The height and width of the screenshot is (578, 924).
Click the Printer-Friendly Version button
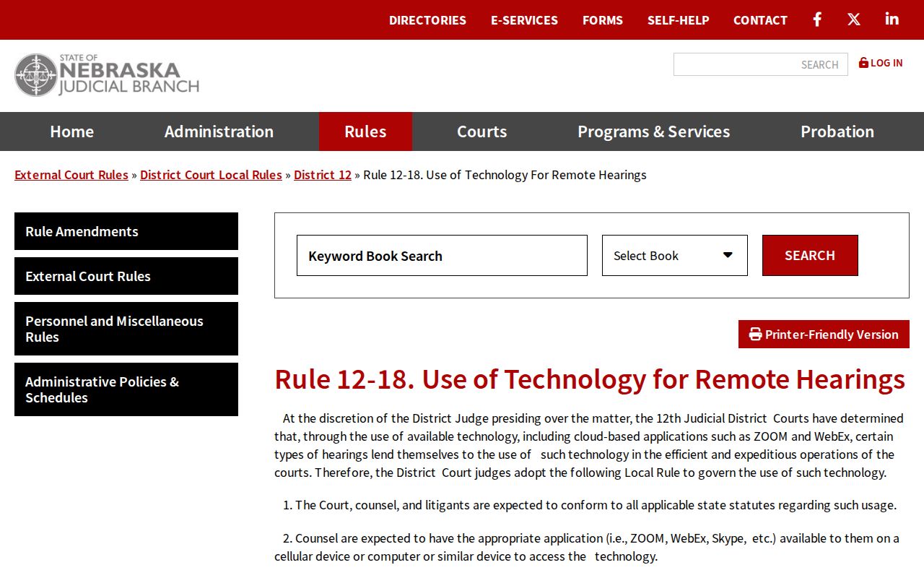tap(824, 335)
